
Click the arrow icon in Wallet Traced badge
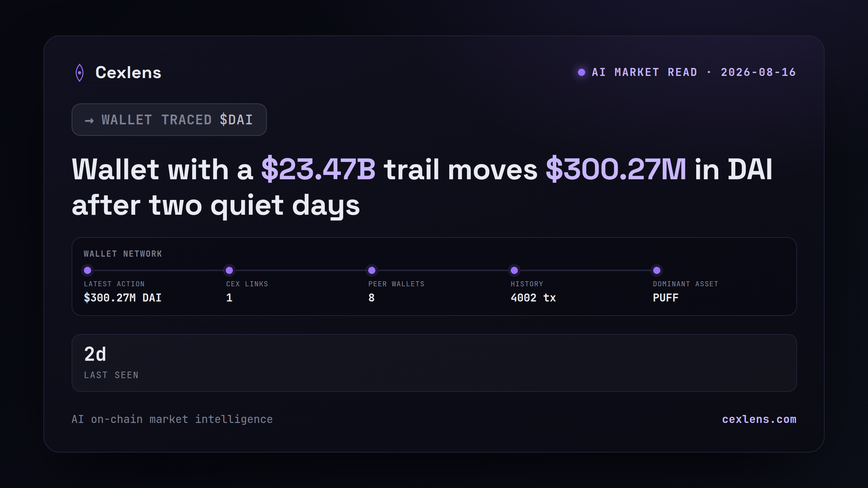89,120
